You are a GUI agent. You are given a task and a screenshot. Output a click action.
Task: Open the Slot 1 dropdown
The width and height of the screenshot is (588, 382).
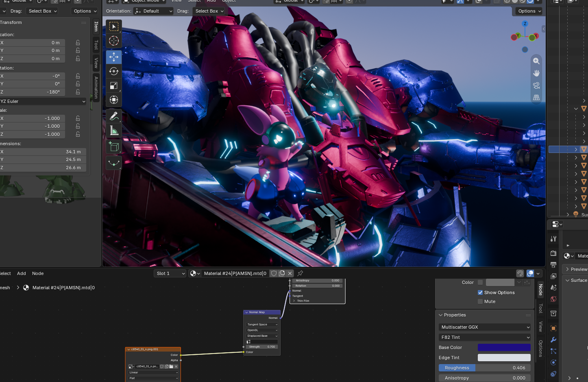pos(170,273)
